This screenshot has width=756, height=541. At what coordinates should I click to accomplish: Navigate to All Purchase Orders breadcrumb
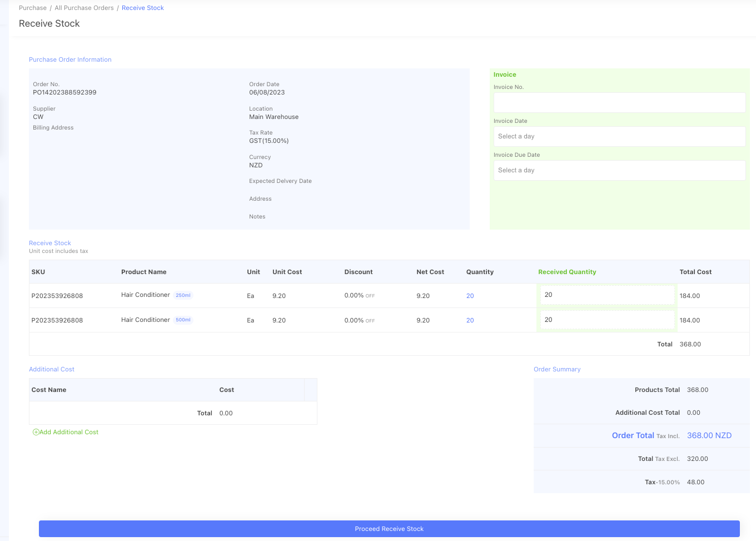click(x=84, y=8)
